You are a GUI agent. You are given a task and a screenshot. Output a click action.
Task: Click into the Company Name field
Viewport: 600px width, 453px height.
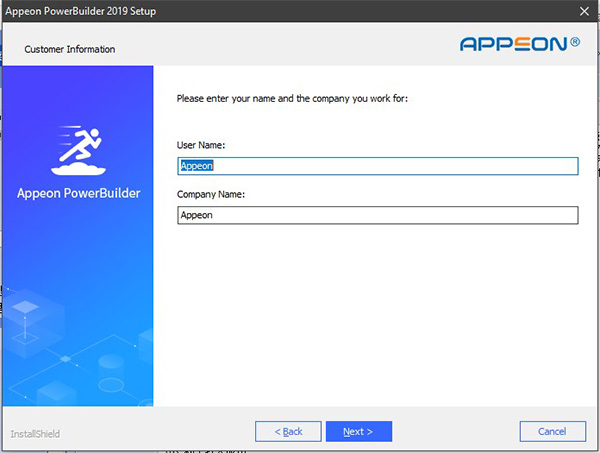[378, 215]
